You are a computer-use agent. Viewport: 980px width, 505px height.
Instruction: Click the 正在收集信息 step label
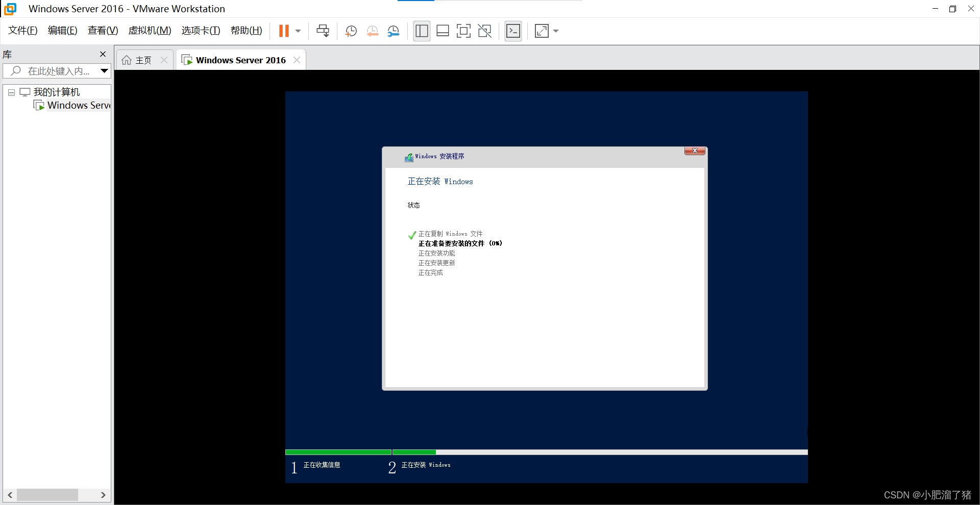click(322, 465)
